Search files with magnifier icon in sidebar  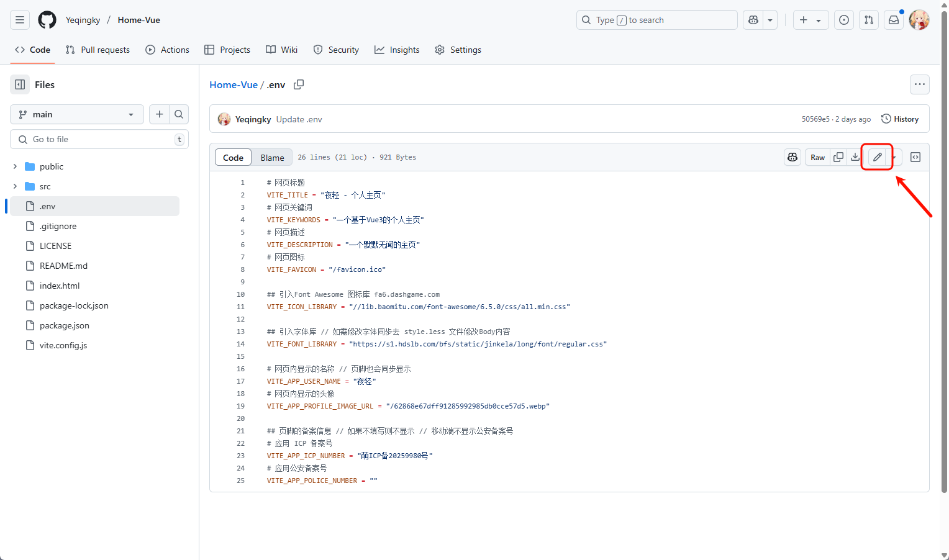[x=179, y=114]
